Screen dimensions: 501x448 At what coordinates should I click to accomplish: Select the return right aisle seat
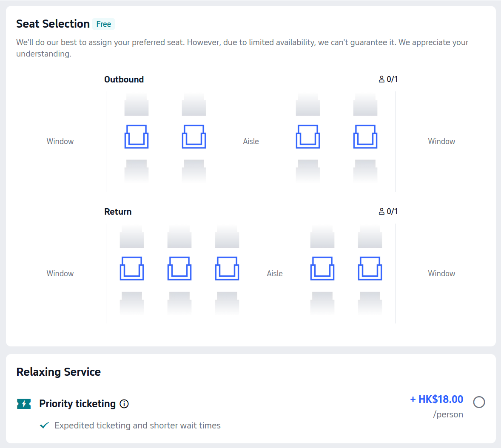tap(322, 269)
